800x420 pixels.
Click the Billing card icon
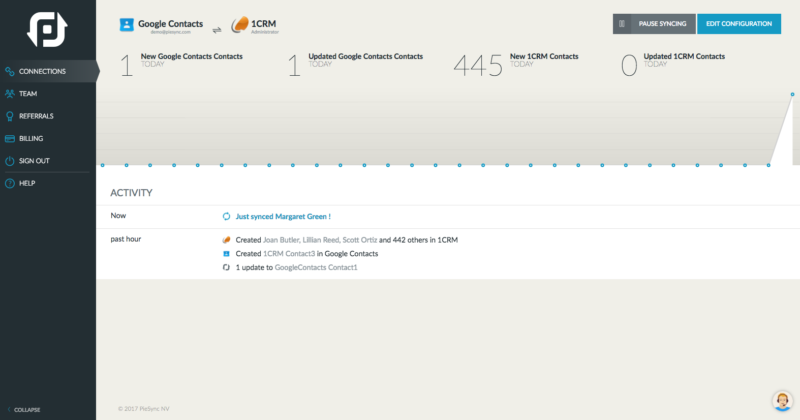(9, 138)
